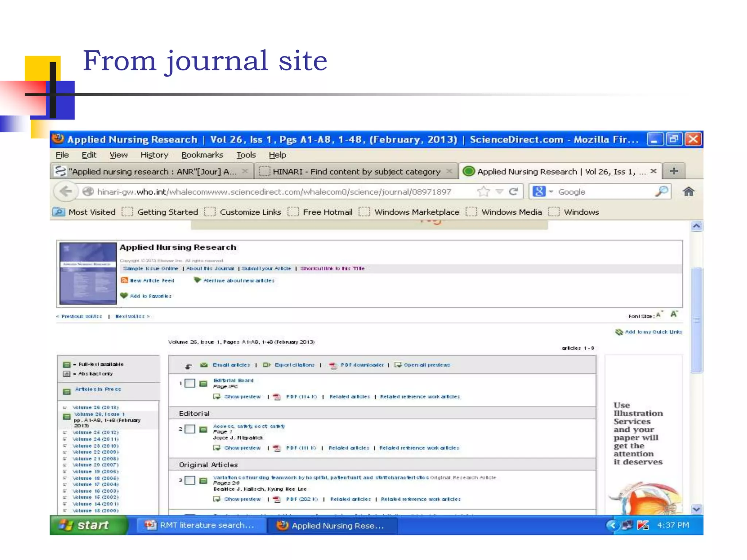Click the Submit your Article link
Viewport: 747px width, 560px height.
(266, 268)
